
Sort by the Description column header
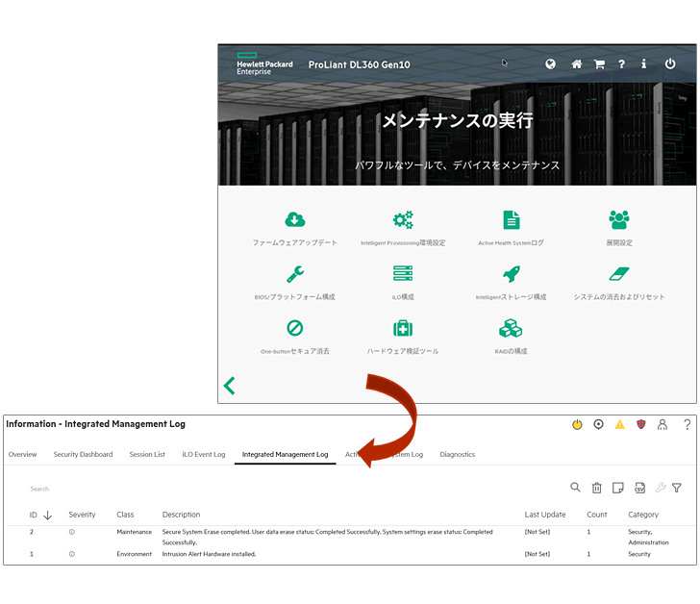pyautogui.click(x=181, y=515)
